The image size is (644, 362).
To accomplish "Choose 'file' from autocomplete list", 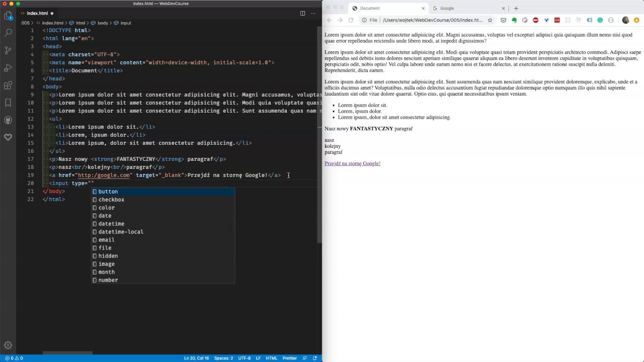I will 163,248.
